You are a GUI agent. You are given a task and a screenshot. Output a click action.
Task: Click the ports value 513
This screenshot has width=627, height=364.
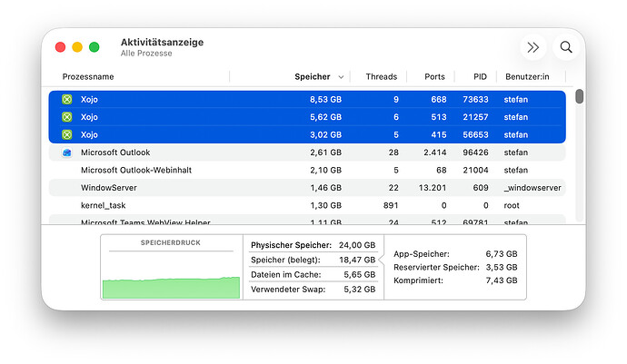pos(439,117)
